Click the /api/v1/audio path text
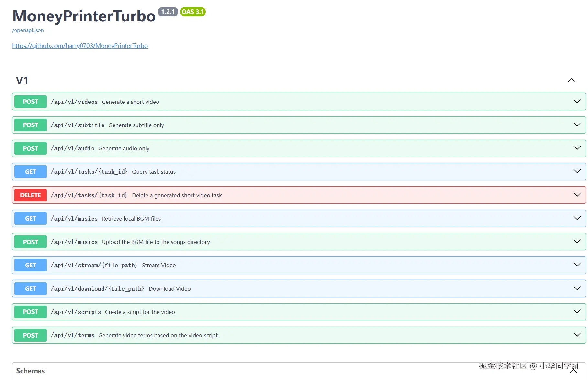Viewport: 588px width, 380px height. coord(73,148)
